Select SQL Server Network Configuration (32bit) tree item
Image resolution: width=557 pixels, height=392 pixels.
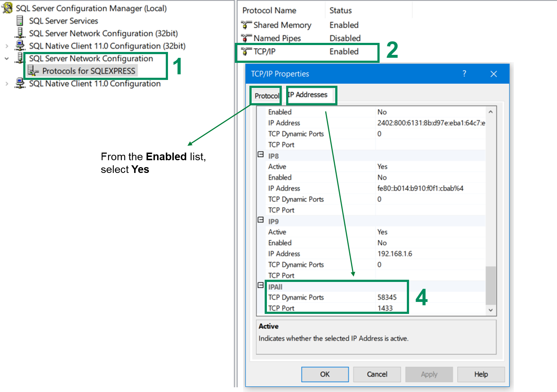point(103,33)
